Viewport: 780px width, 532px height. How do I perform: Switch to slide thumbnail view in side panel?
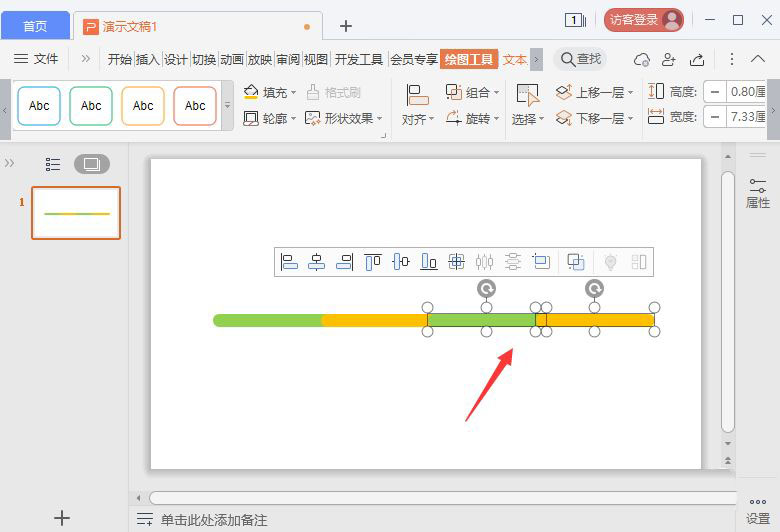coord(92,164)
